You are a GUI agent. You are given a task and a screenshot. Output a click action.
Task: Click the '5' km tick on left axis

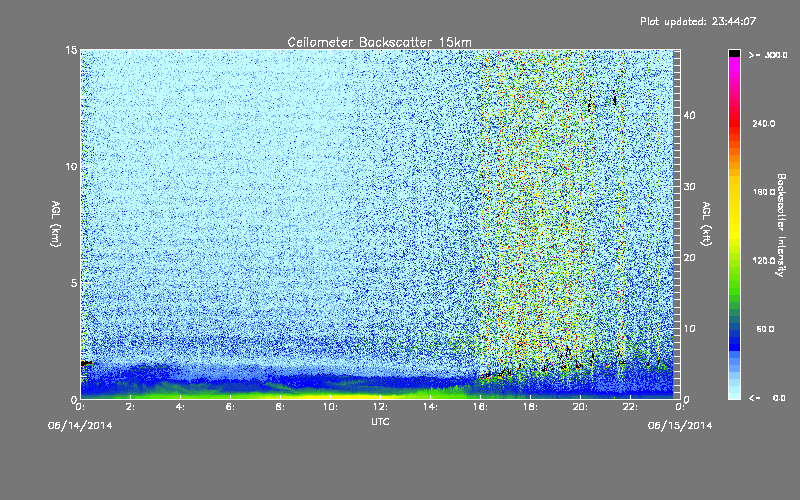pos(74,283)
